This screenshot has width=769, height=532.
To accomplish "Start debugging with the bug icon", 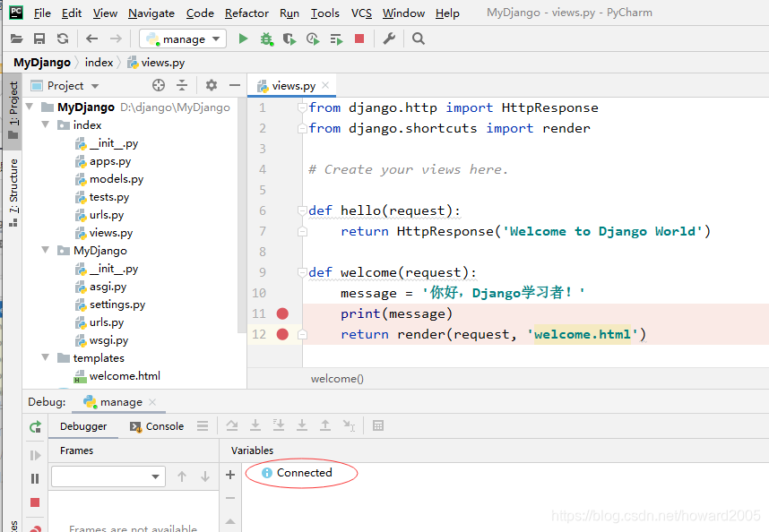I will (266, 39).
